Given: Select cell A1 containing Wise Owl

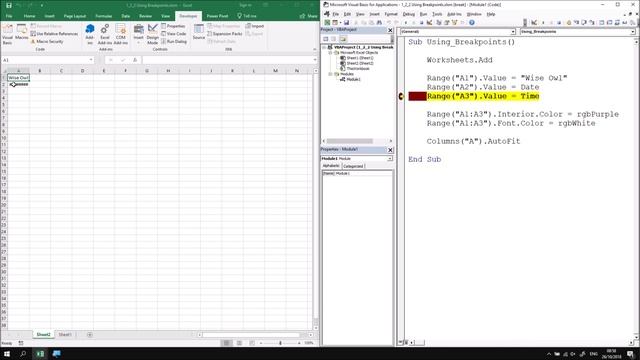Looking at the screenshot, I should point(18,78).
